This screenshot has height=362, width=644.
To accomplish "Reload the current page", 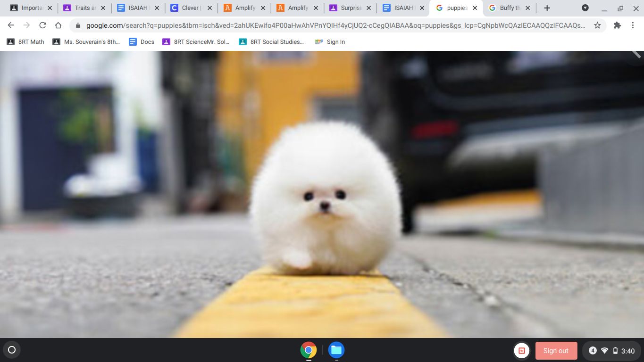I will (x=42, y=25).
